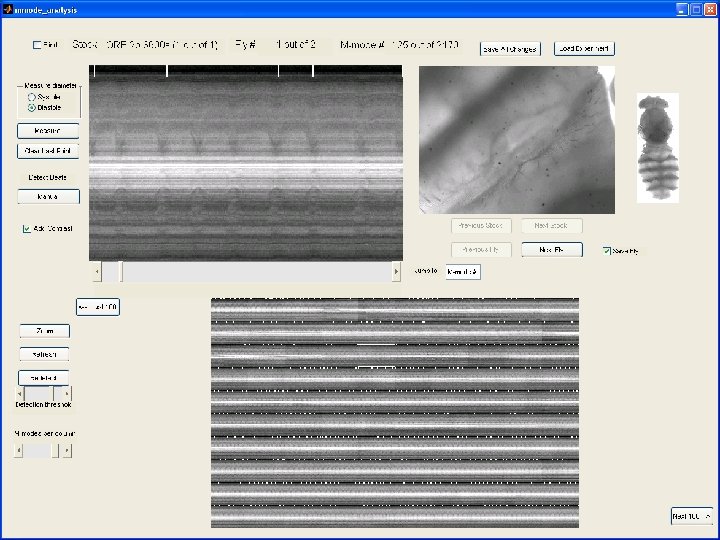The image size is (720, 540).
Task: Click right arrow of M-mode horizontal scrollbar
Action: click(396, 271)
